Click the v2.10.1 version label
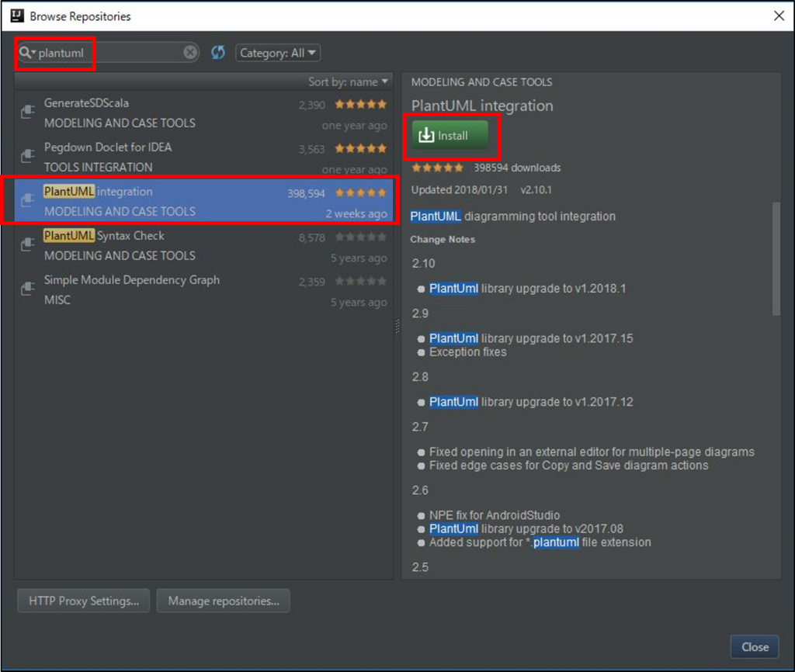Image resolution: width=795 pixels, height=672 pixels. point(536,190)
